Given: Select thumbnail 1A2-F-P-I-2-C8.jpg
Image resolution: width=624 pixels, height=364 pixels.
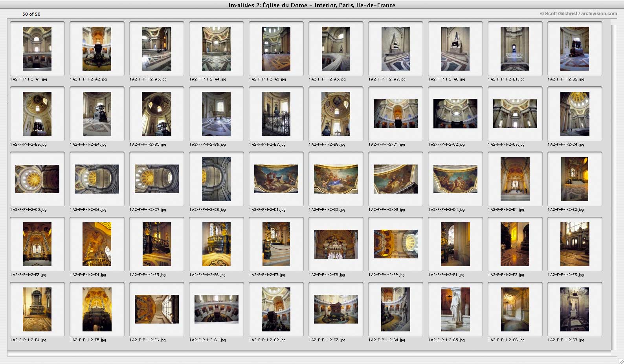Looking at the screenshot, I should tap(217, 179).
